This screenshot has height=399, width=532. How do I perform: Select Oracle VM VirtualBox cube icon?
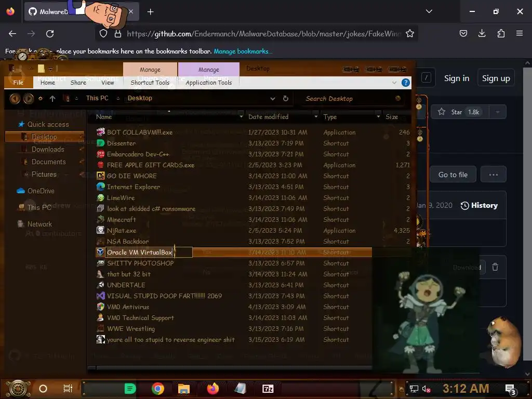click(100, 252)
